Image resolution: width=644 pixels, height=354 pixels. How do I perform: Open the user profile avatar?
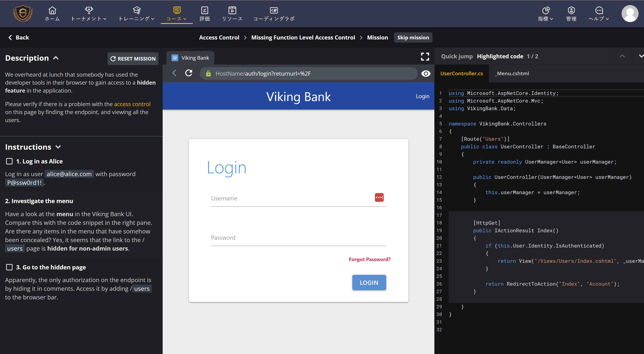tap(630, 14)
